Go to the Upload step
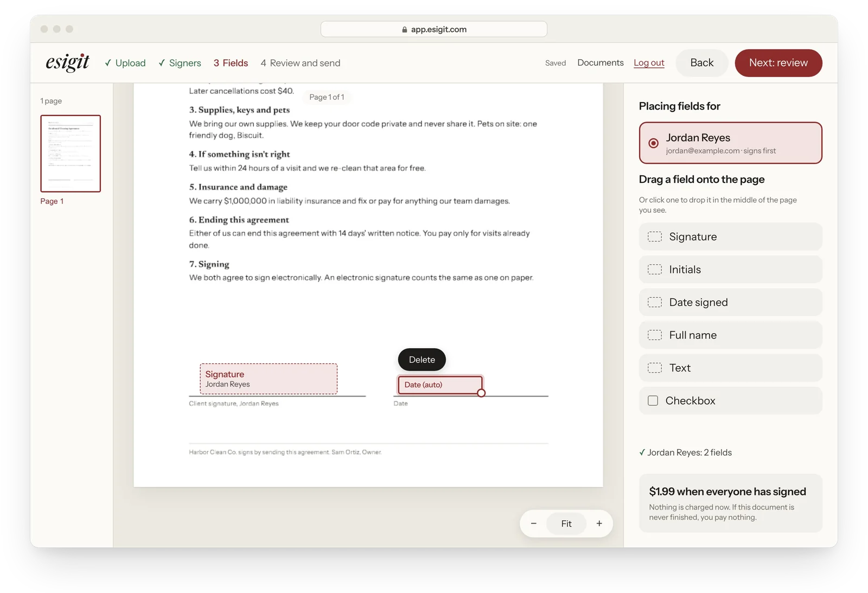868x593 pixels. tap(125, 63)
